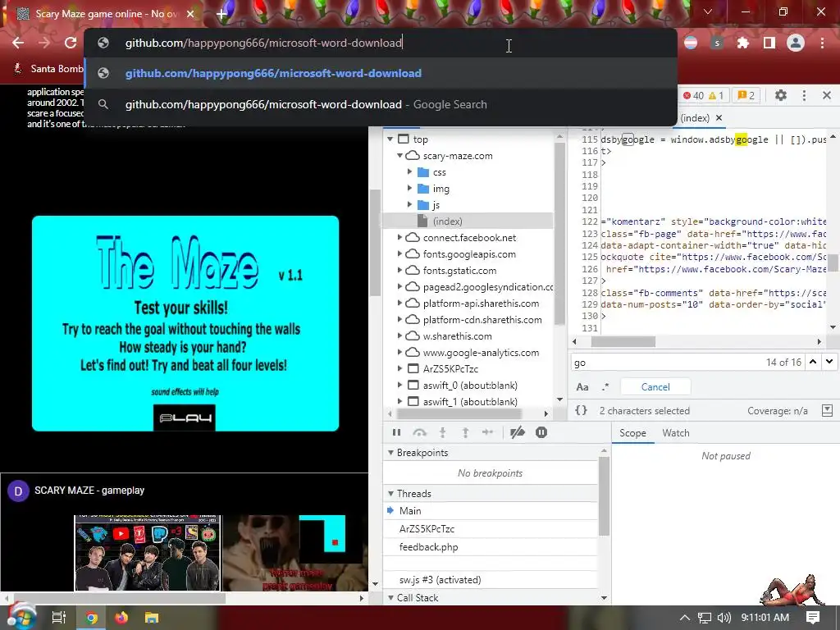Click the browser back arrow
This screenshot has height=630, width=840.
(18, 43)
